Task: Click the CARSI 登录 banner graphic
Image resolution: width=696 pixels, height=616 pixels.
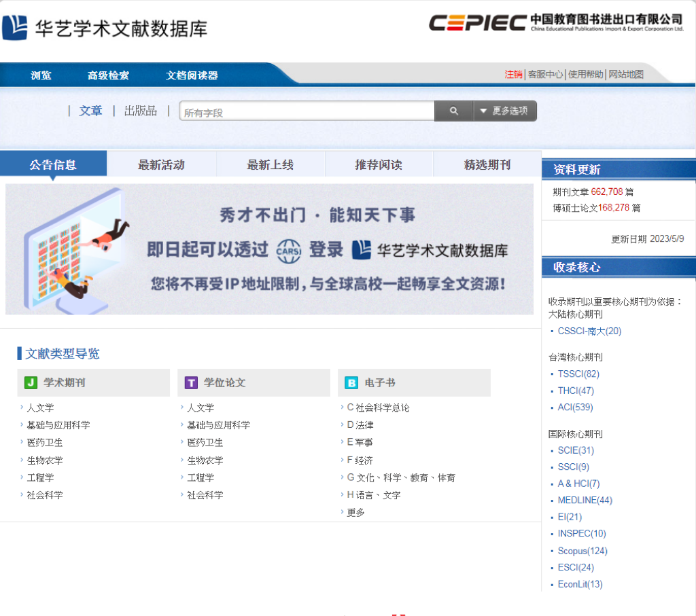Action: [x=269, y=249]
